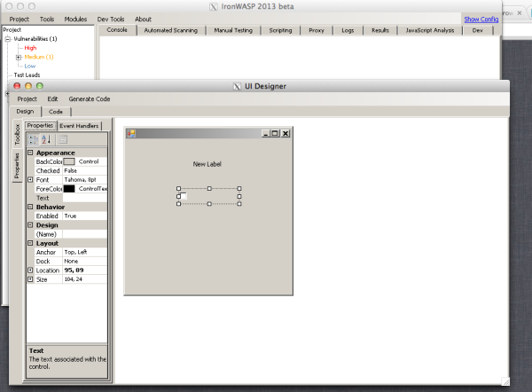Click the Size value 104, 24
The width and height of the screenshot is (532, 392).
pos(85,279)
